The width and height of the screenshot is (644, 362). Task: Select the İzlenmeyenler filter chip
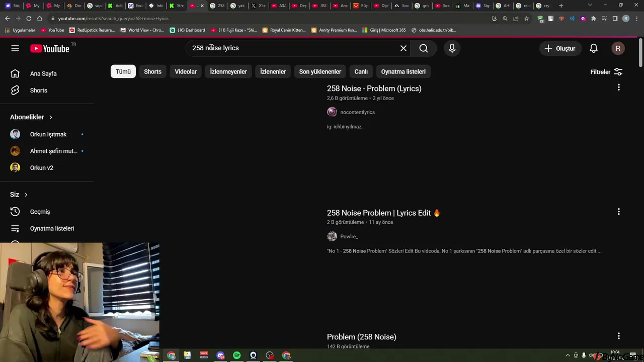click(x=228, y=71)
